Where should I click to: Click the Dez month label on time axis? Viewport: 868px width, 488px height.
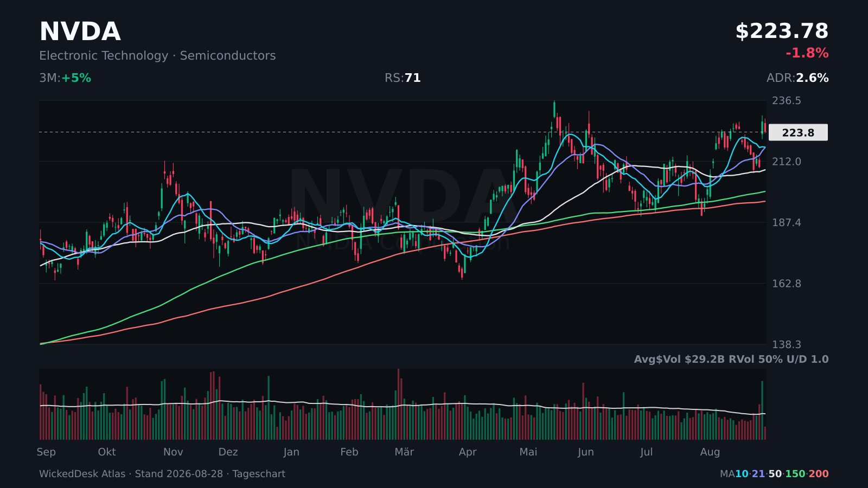228,452
